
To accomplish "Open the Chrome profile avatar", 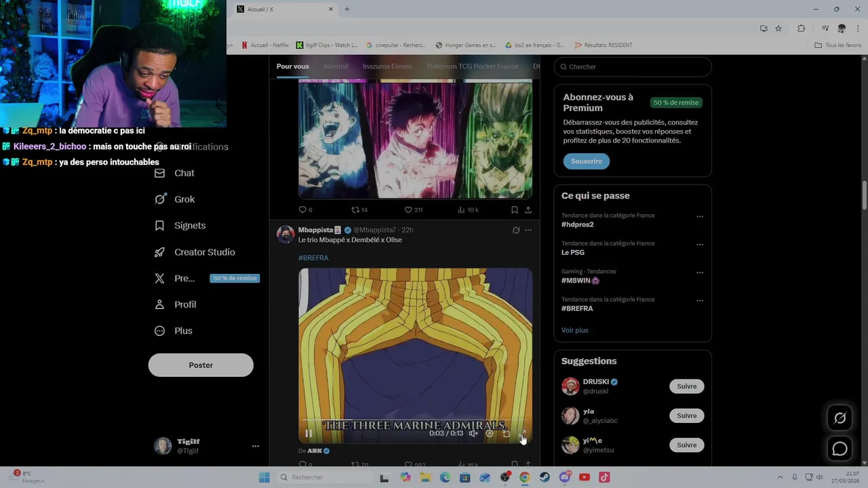I will click(842, 28).
